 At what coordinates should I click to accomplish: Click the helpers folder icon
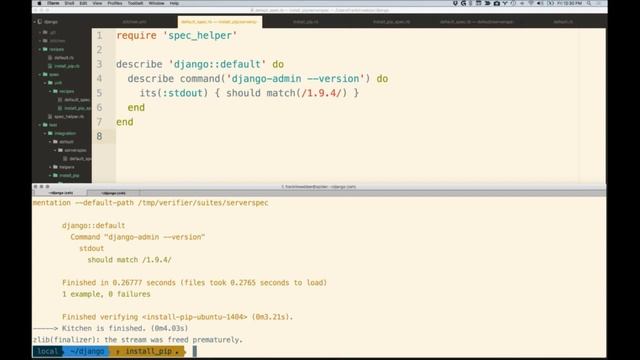pos(56,167)
